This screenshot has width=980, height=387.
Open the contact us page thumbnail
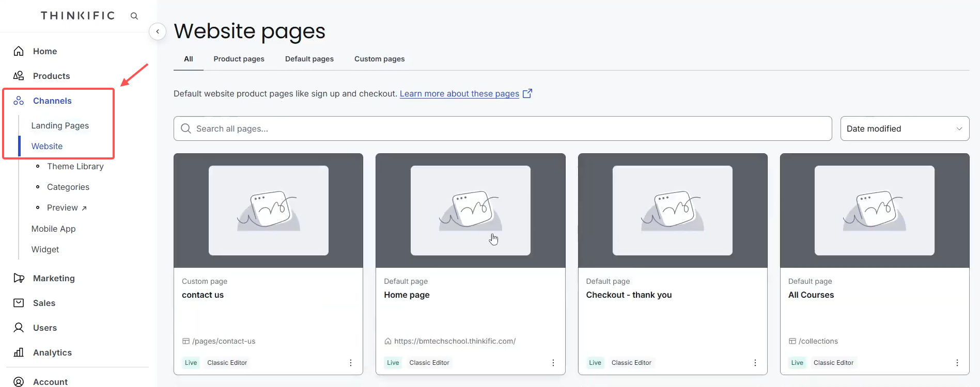coord(269,211)
